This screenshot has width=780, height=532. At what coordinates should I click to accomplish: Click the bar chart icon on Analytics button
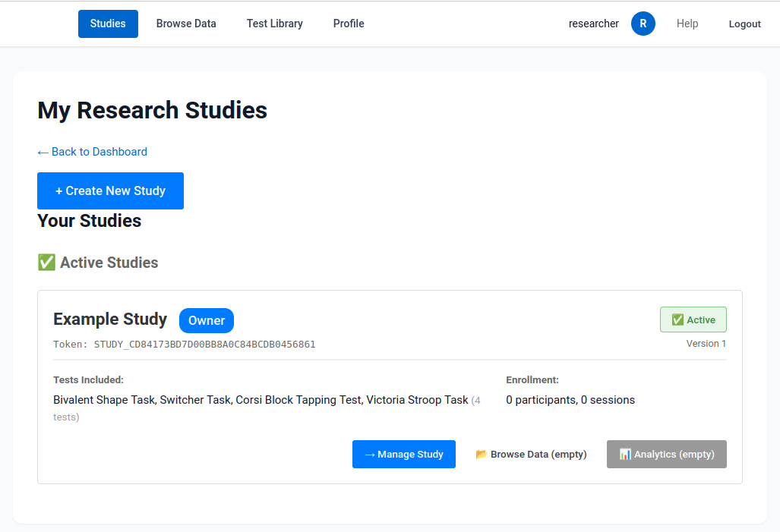[624, 454]
